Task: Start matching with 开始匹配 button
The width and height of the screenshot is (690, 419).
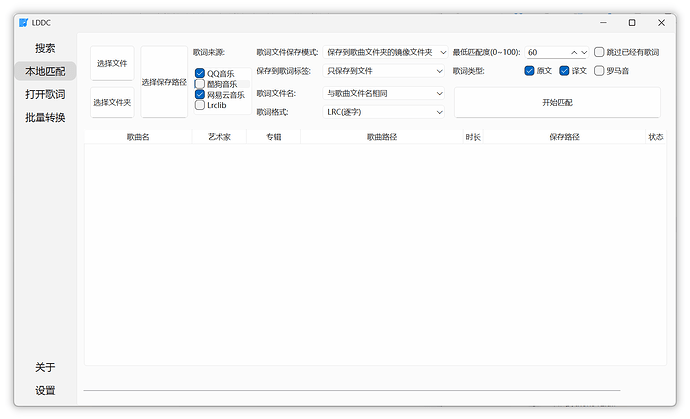Action: coord(557,103)
